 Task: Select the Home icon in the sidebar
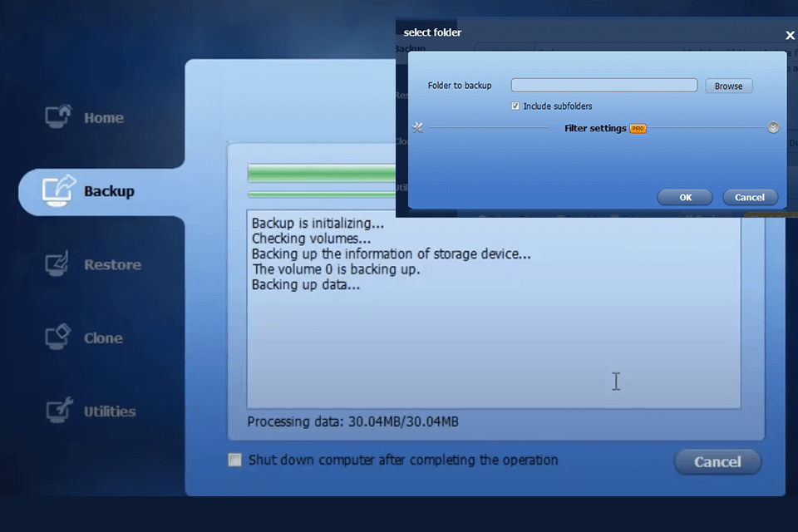[58, 117]
